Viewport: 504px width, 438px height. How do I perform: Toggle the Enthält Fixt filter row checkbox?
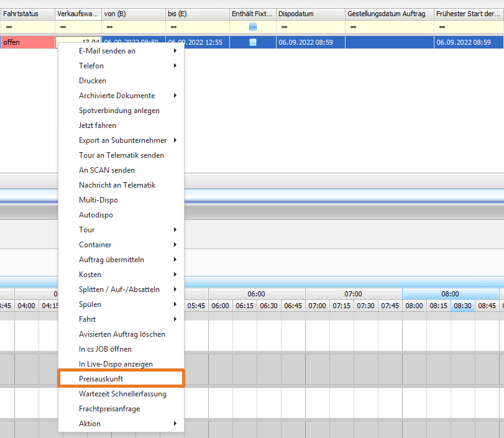[x=252, y=27]
